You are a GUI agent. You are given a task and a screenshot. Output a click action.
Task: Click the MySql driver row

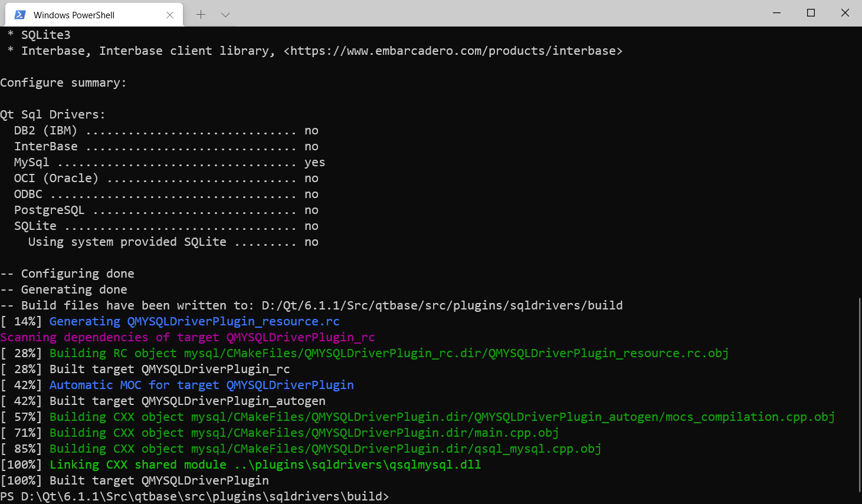click(x=170, y=162)
